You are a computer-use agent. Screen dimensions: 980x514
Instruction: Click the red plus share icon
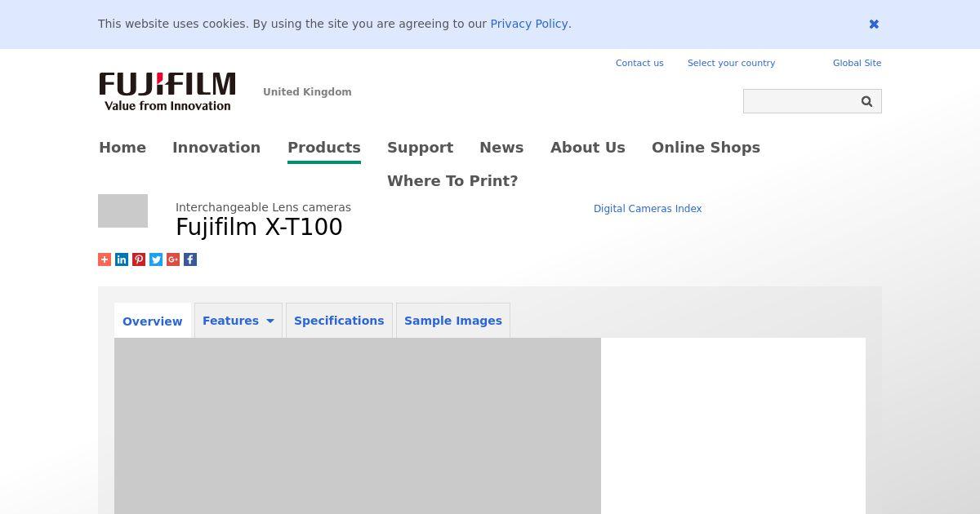(x=105, y=259)
